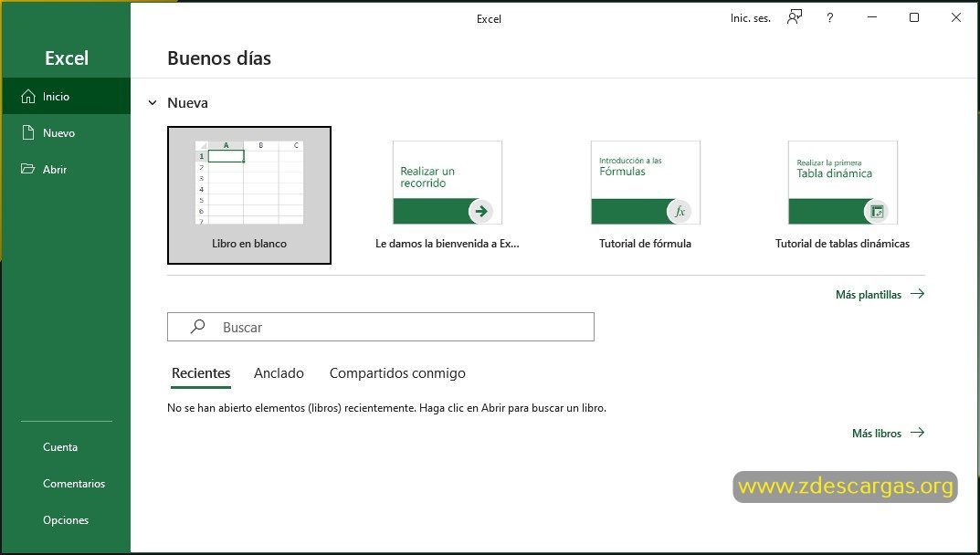
Task: Click the arrow beside Más plantillas
Action: point(917,294)
